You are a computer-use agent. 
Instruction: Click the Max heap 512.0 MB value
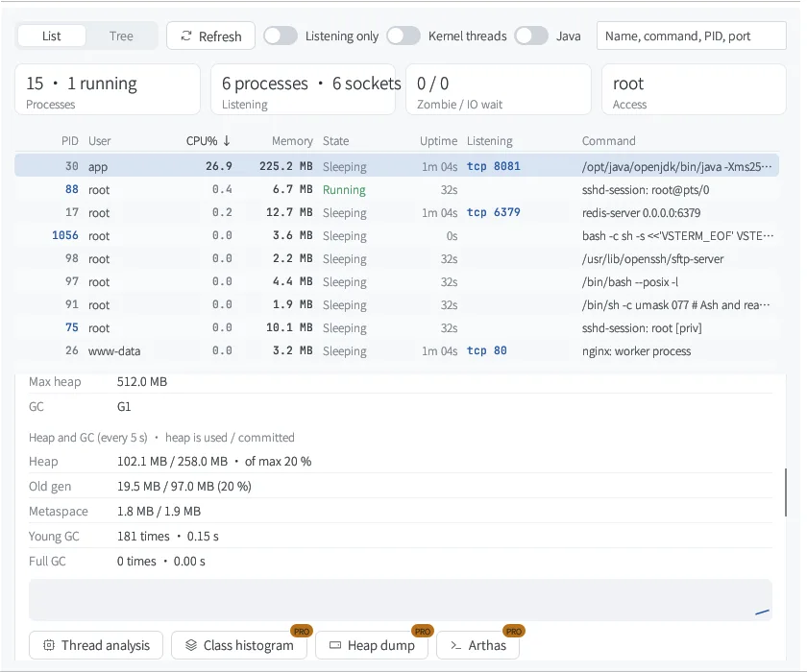142,381
